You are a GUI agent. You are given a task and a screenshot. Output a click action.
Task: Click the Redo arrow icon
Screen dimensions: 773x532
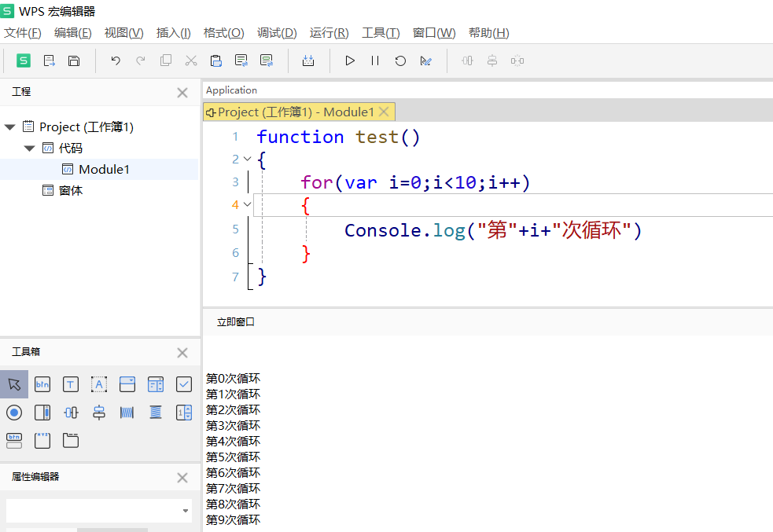click(x=141, y=61)
